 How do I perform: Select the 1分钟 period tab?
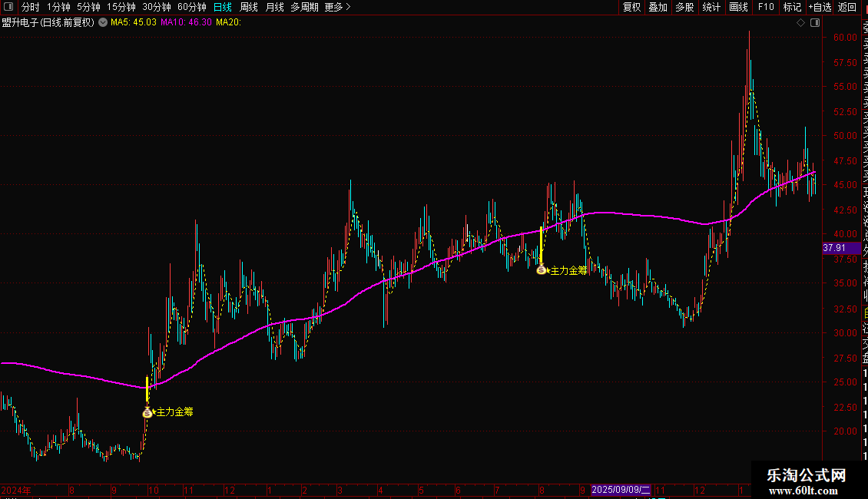(58, 7)
